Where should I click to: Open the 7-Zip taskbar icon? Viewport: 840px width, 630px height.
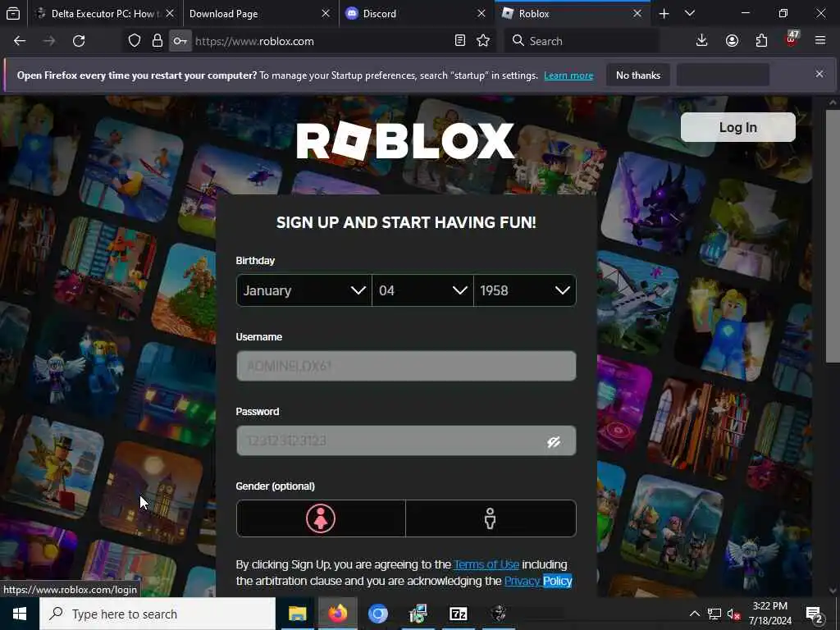pyautogui.click(x=458, y=614)
